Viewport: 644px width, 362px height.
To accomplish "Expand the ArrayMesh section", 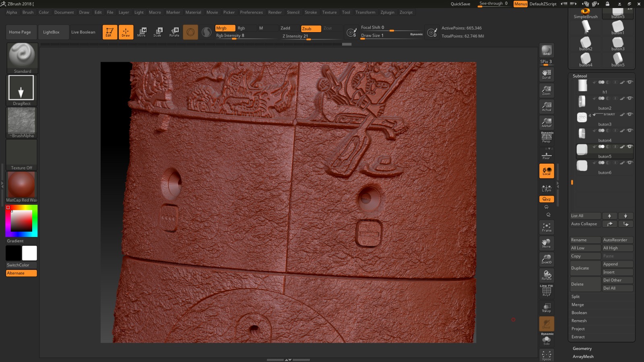I will [x=583, y=357].
